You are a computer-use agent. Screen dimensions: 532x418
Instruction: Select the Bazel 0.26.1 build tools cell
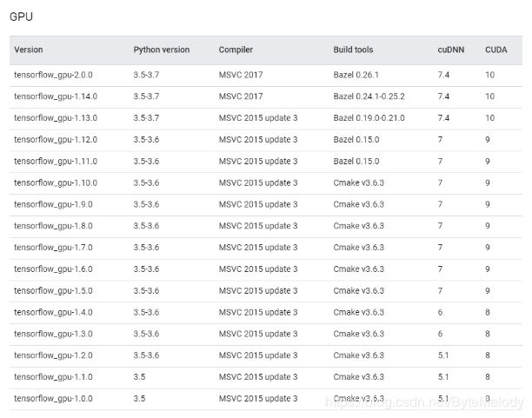coord(356,75)
